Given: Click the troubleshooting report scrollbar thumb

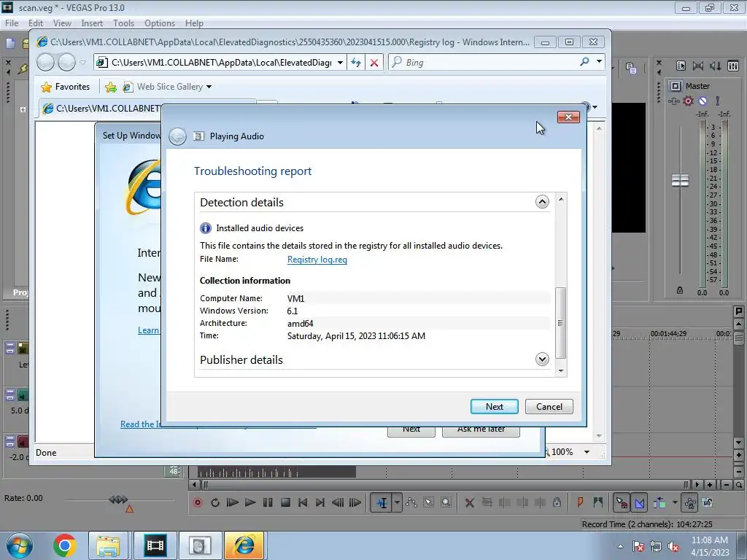Looking at the screenshot, I should pos(561,323).
